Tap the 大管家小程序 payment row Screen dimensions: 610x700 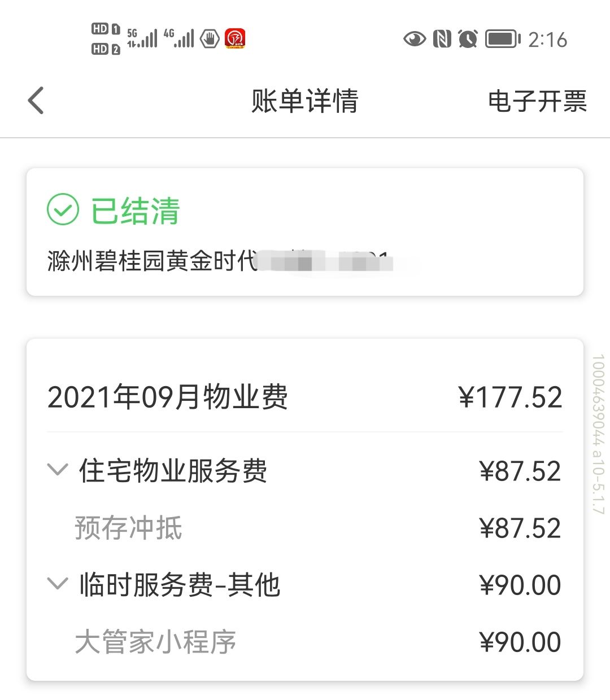click(x=305, y=642)
